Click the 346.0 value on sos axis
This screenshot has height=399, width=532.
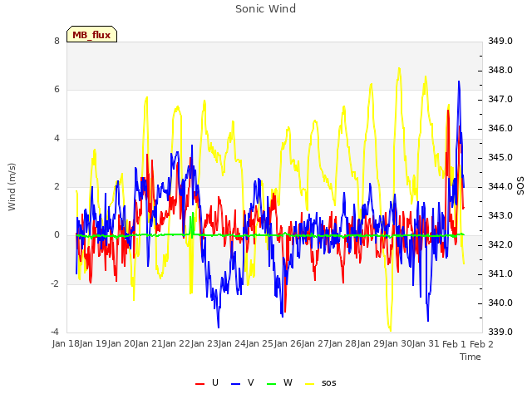point(500,129)
